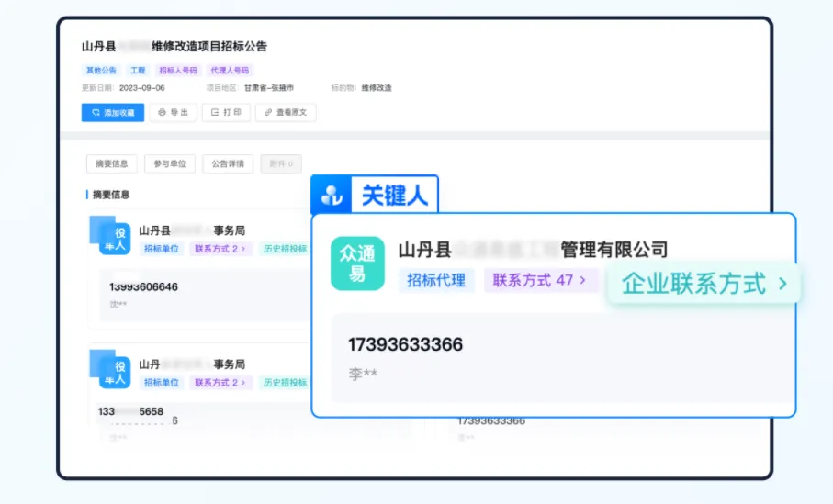833x504 pixels.
Task: Switch to the 摘要信息 tab
Action: pyautogui.click(x=111, y=163)
